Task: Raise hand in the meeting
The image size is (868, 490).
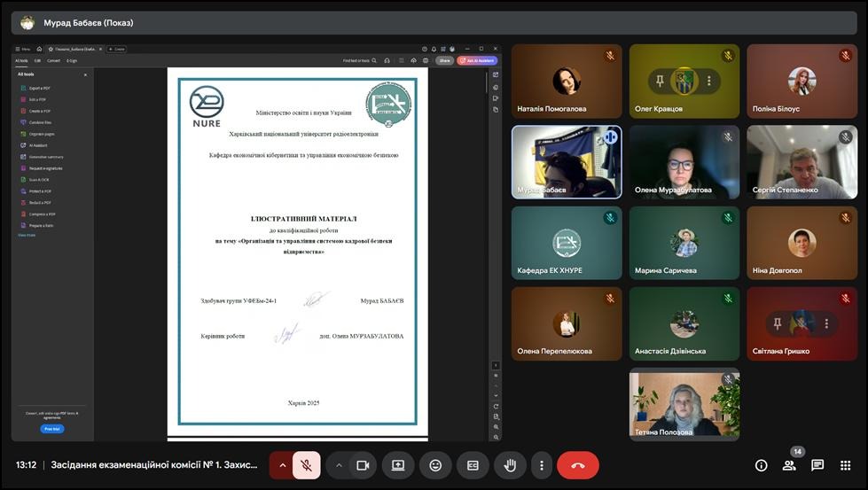Action: [510, 465]
